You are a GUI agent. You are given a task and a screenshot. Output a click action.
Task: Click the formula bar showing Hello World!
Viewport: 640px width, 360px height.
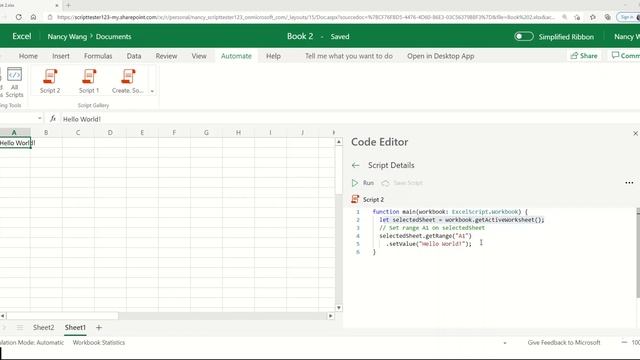(349, 119)
